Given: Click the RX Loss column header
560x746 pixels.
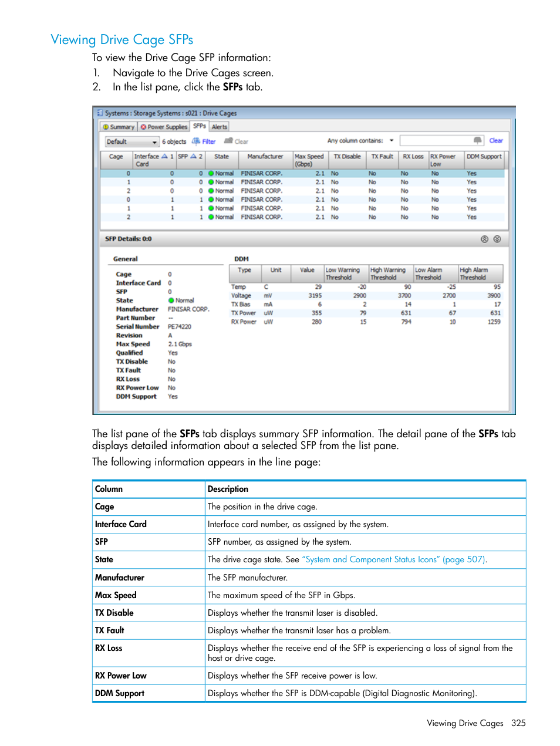Looking at the screenshot, I should coord(413,160).
